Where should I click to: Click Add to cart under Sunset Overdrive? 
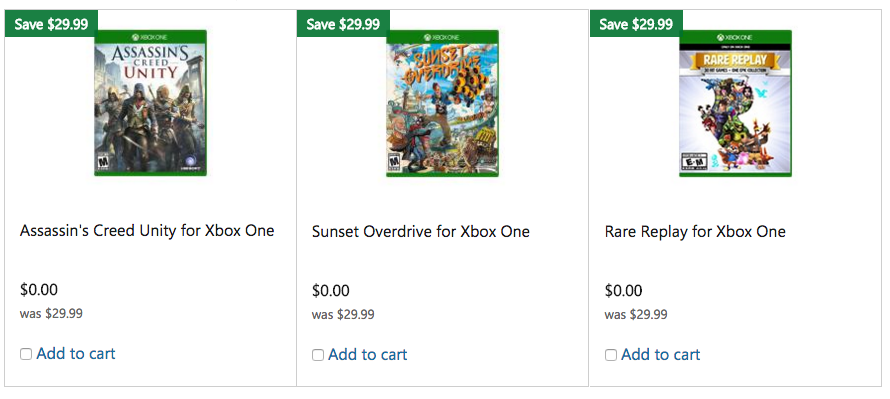(368, 355)
